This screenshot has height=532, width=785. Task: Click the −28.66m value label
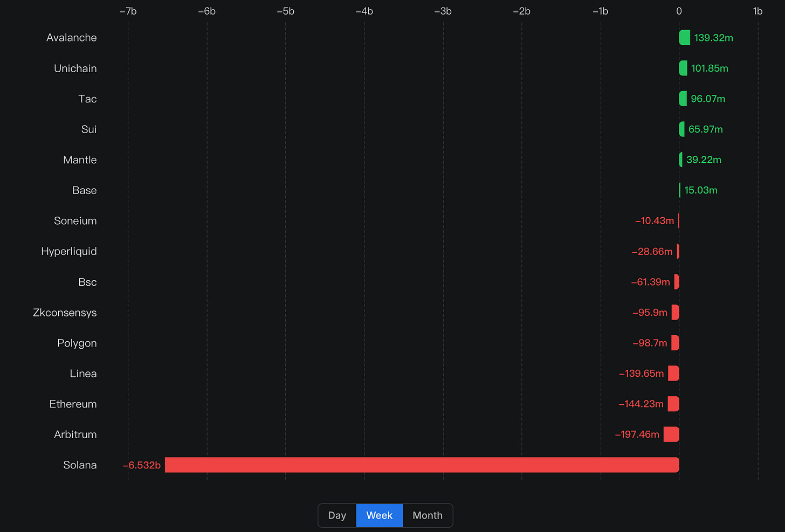pyautogui.click(x=652, y=252)
